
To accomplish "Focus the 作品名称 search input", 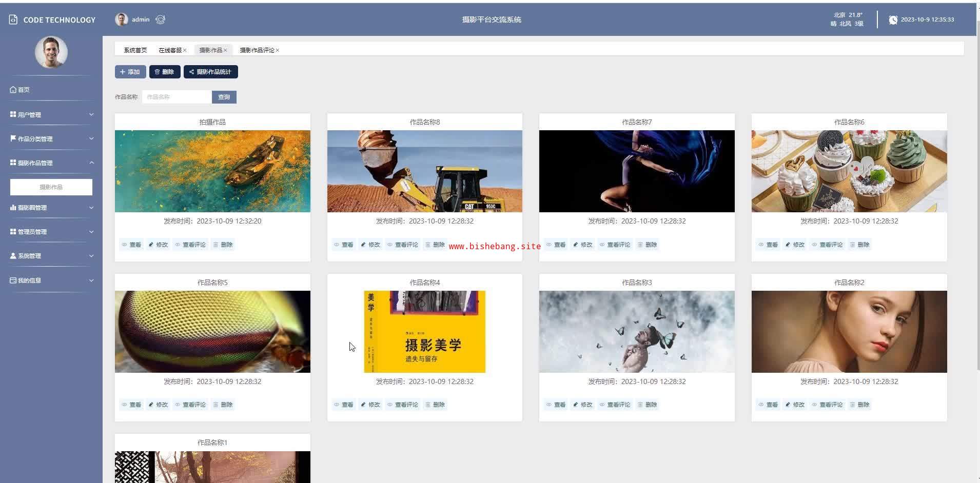I will [x=177, y=97].
